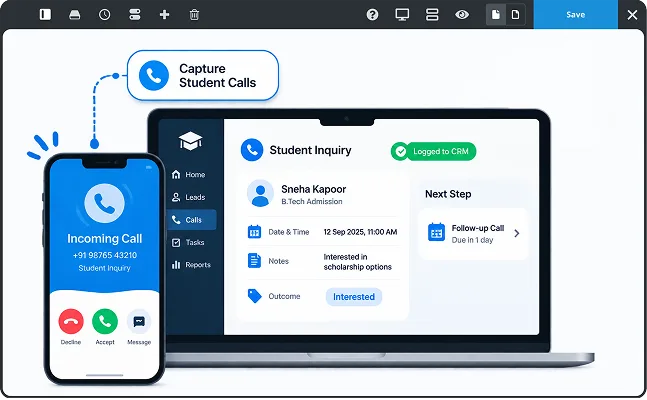Click phone number +91 98765 43210
Image resolution: width=647 pixels, height=400 pixels.
pyautogui.click(x=104, y=255)
